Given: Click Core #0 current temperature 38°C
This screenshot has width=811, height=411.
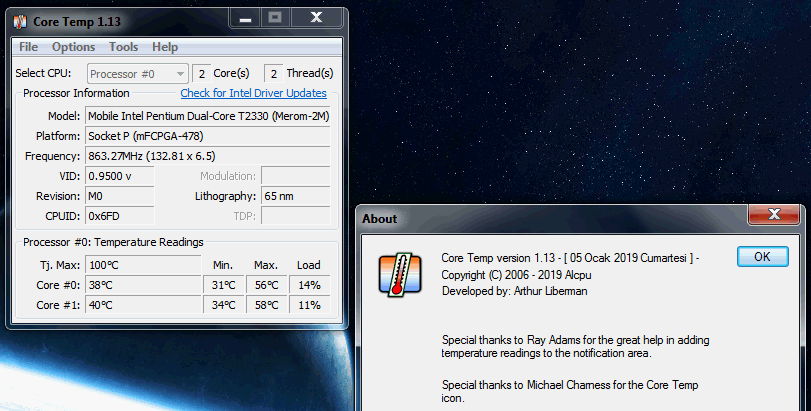Looking at the screenshot, I should 143,285.
